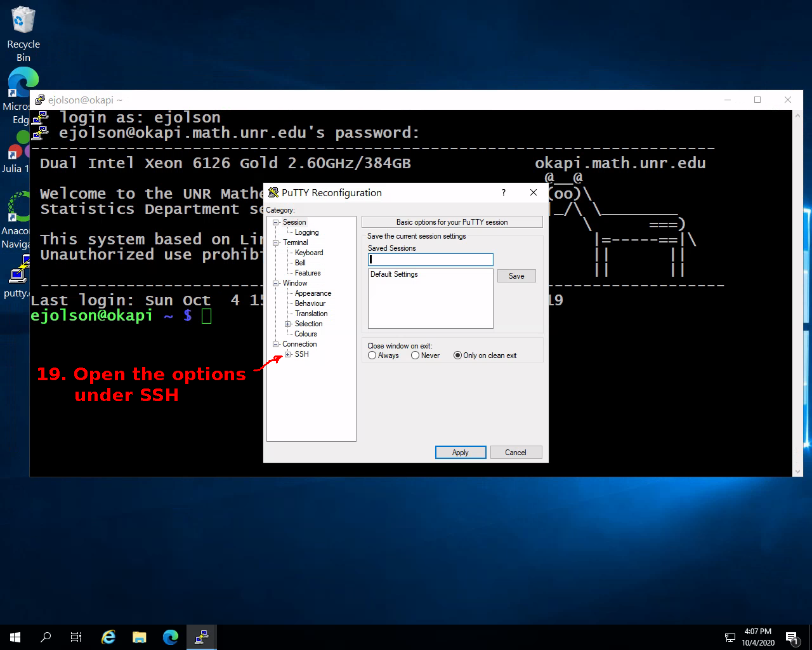Open the notification center icon

click(x=792, y=637)
